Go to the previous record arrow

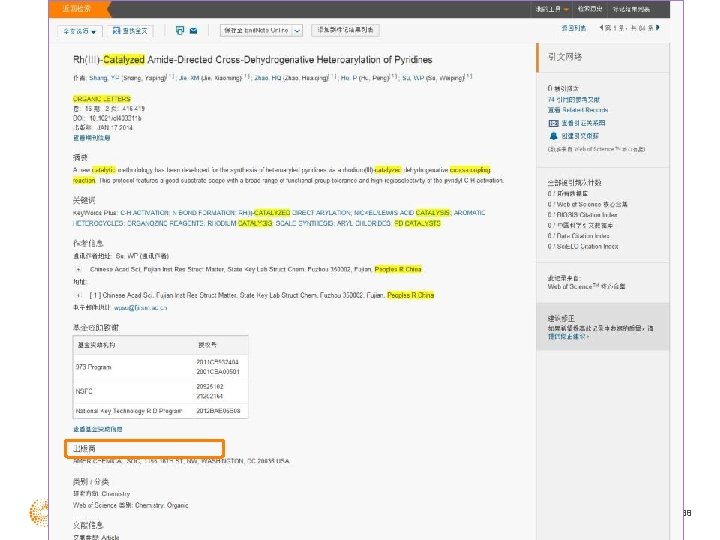pos(601,28)
